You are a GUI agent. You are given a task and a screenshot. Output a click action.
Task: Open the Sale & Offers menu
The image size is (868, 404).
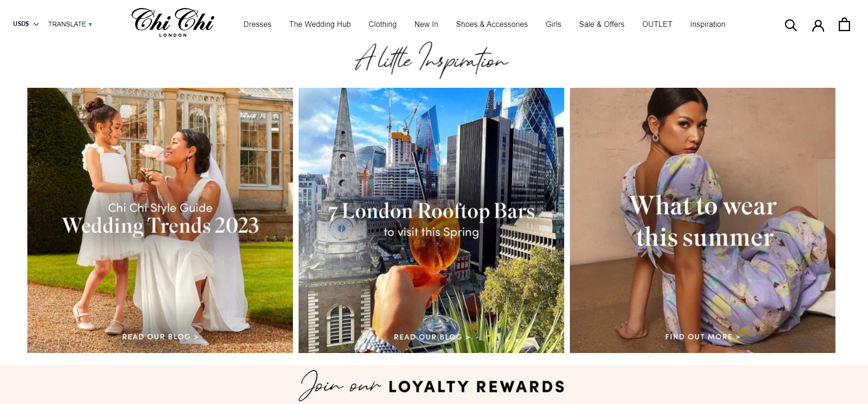[601, 24]
